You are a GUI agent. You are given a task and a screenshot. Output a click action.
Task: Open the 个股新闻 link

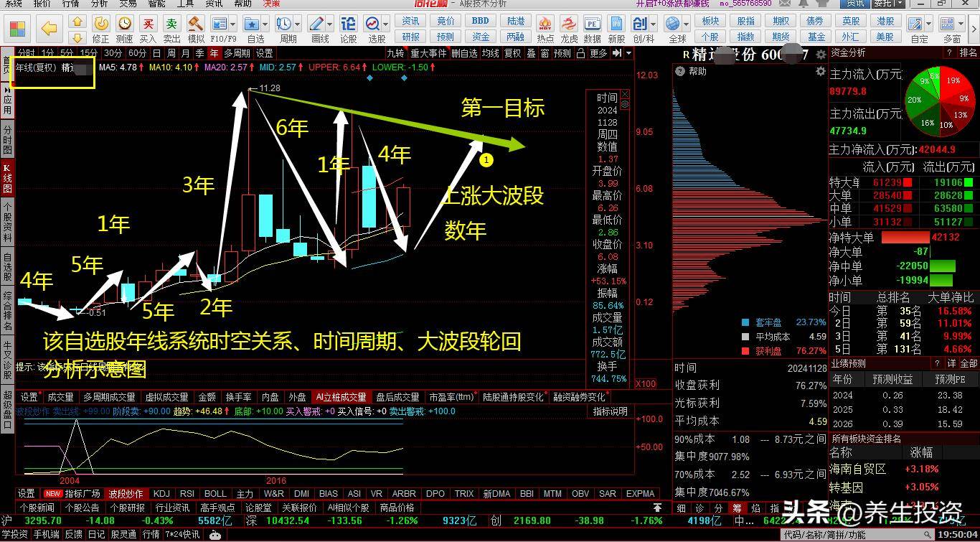pos(37,508)
